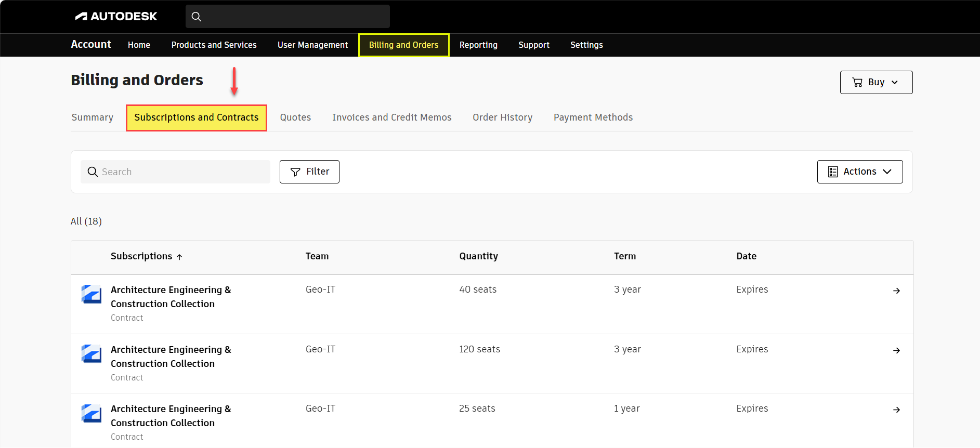Open the 40 seats subscription name
Screen dimensions: 980x448
point(171,297)
